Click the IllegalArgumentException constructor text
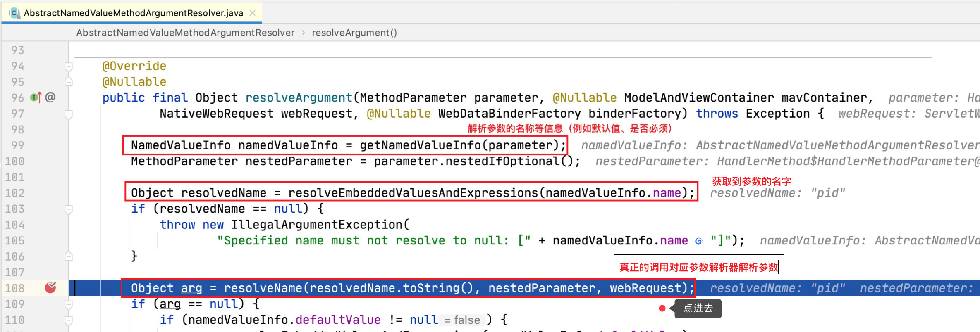The width and height of the screenshot is (980, 332). click(x=316, y=225)
